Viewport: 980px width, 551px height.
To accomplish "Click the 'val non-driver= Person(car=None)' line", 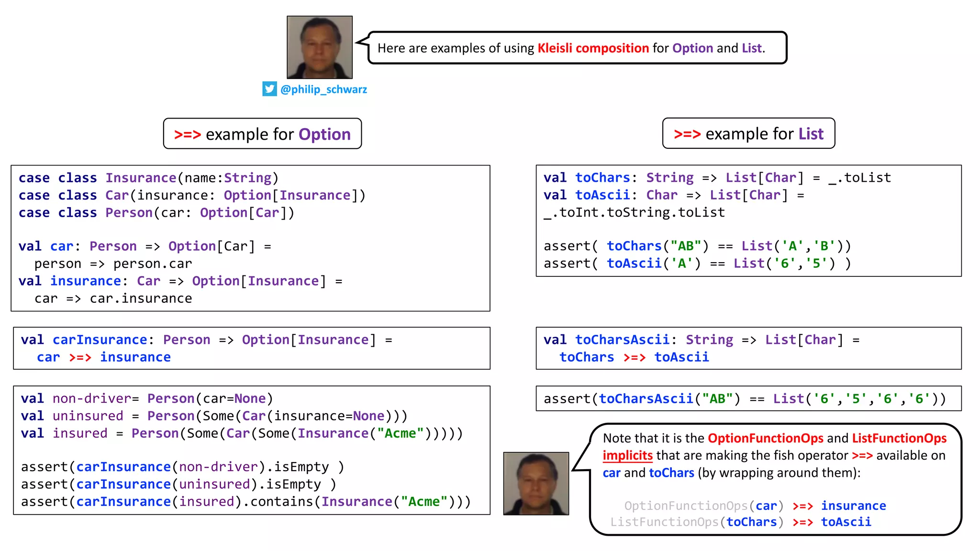I will tap(146, 398).
